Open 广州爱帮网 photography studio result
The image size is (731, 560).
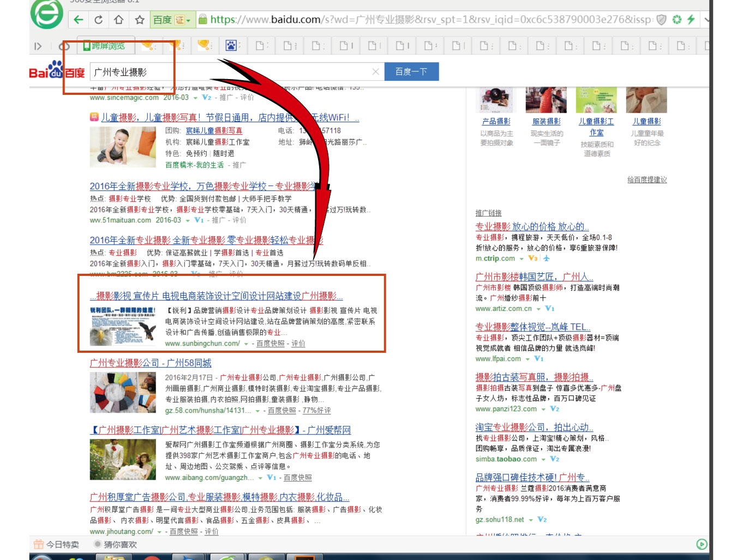220,430
